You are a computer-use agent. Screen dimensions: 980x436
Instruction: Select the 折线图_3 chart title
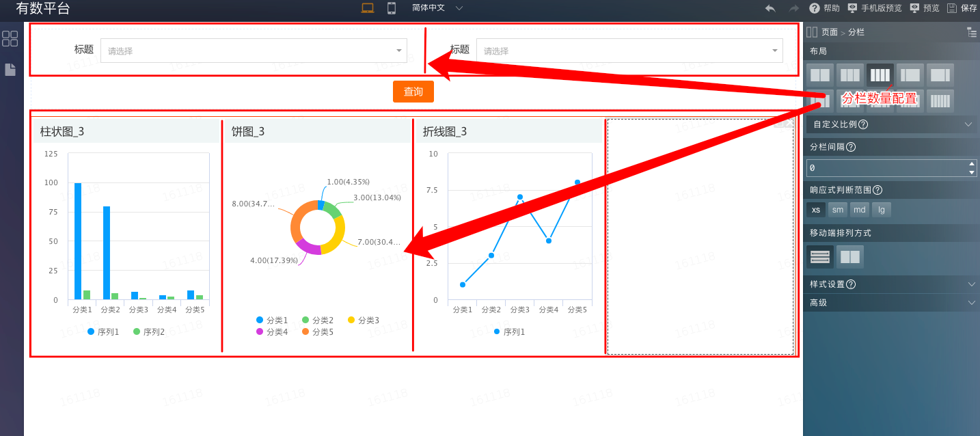445,132
